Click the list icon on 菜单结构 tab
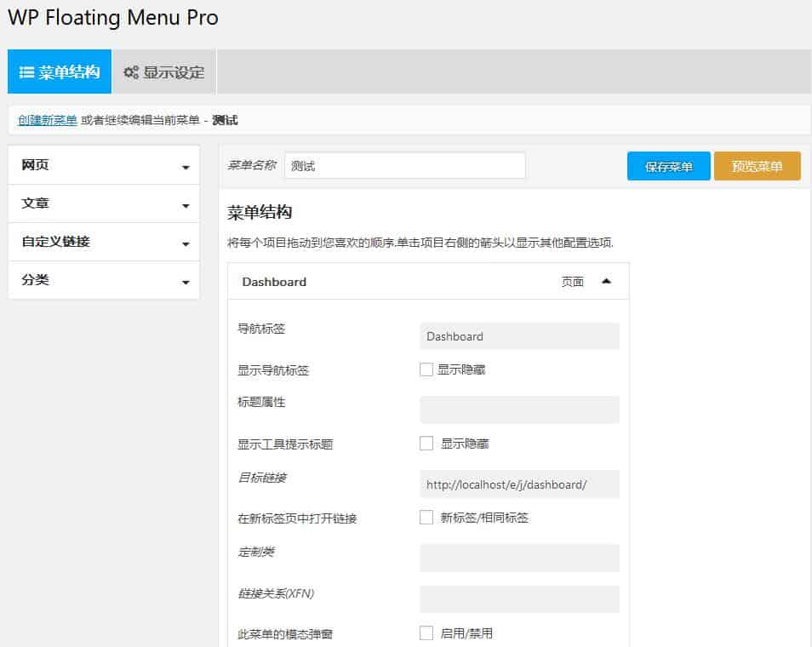This screenshot has height=647, width=812. [26, 72]
